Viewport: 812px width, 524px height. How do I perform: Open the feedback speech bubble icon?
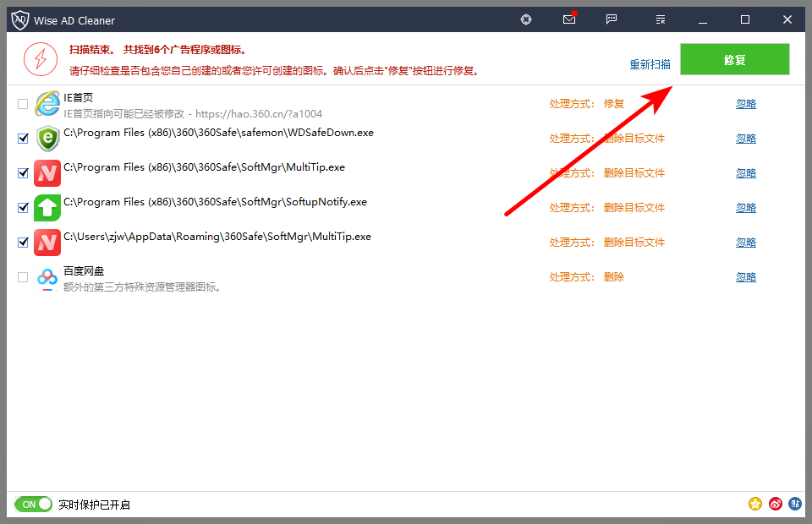tap(612, 19)
